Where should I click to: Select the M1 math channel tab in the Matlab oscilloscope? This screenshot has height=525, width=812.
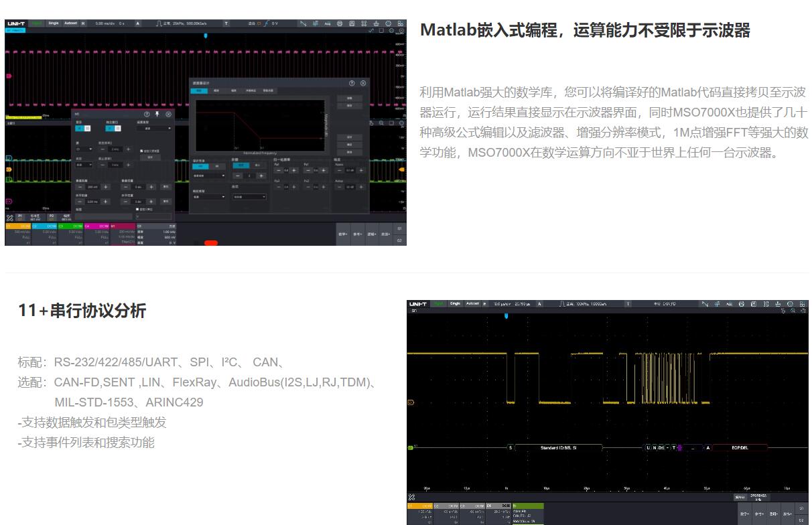(123, 226)
